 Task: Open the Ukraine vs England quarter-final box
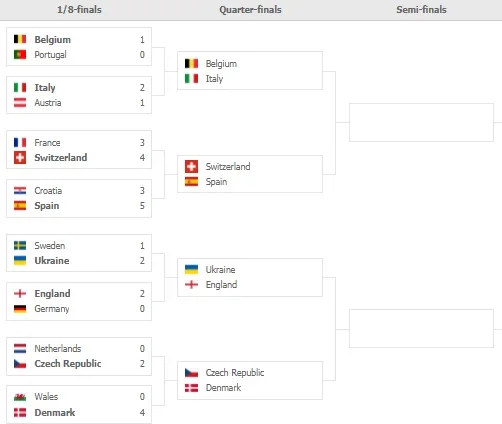pos(250,277)
